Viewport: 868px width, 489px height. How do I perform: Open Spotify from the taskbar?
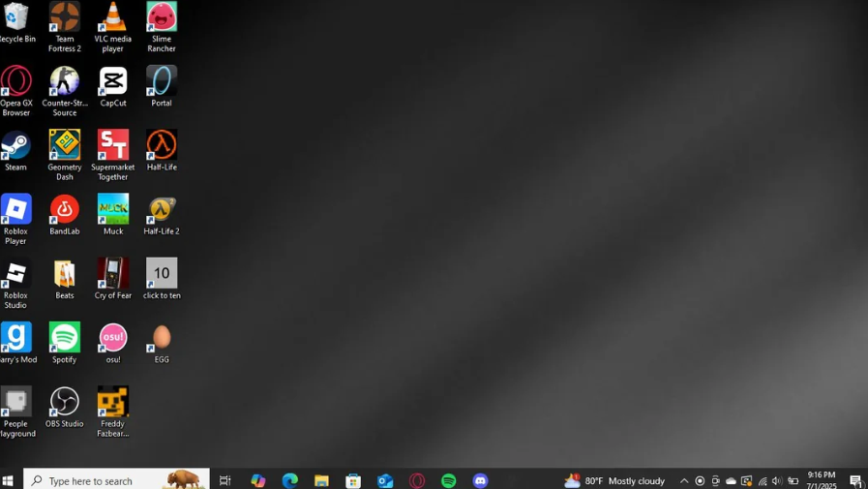pyautogui.click(x=448, y=480)
